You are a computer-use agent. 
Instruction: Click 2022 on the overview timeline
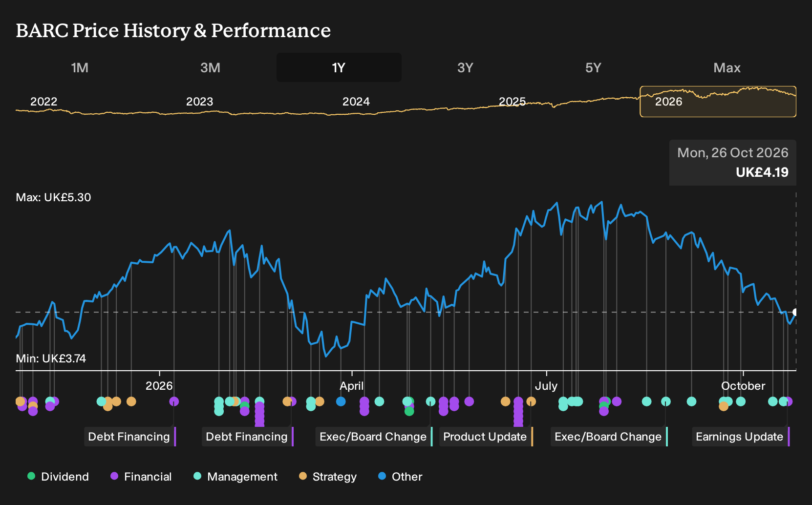43,102
